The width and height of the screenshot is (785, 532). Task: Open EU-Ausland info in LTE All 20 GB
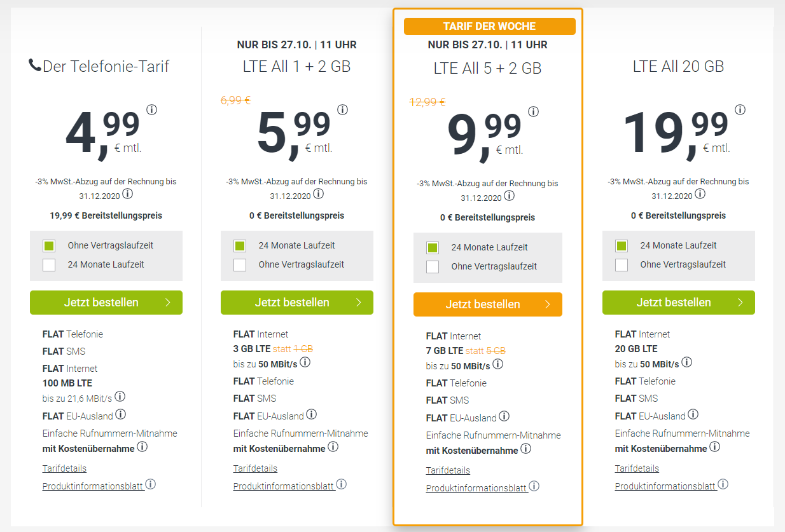(x=693, y=414)
